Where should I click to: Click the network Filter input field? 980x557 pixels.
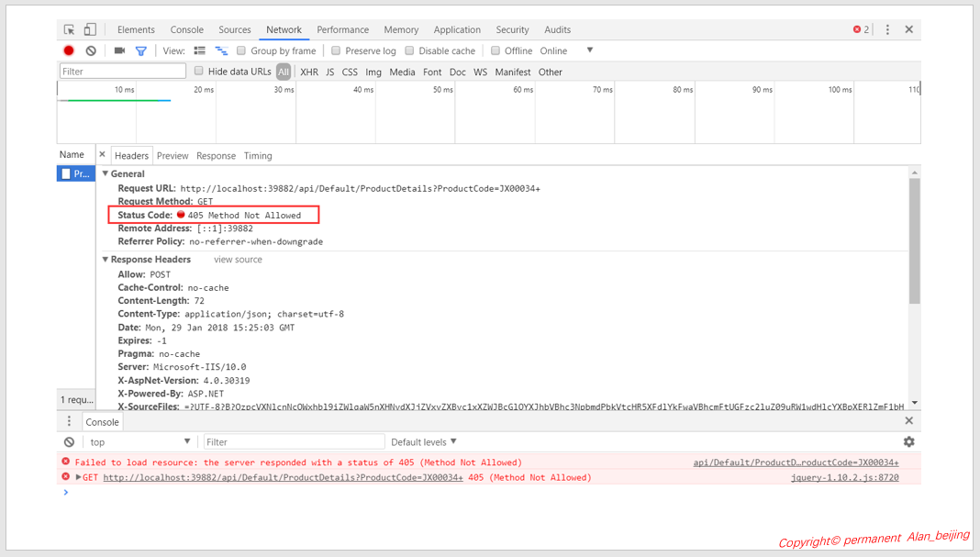(123, 72)
